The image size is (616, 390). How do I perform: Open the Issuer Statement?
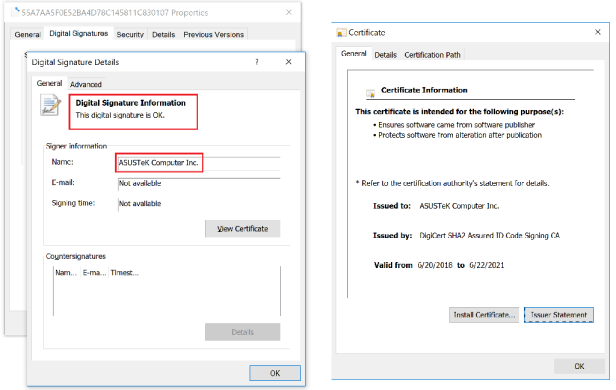[558, 315]
